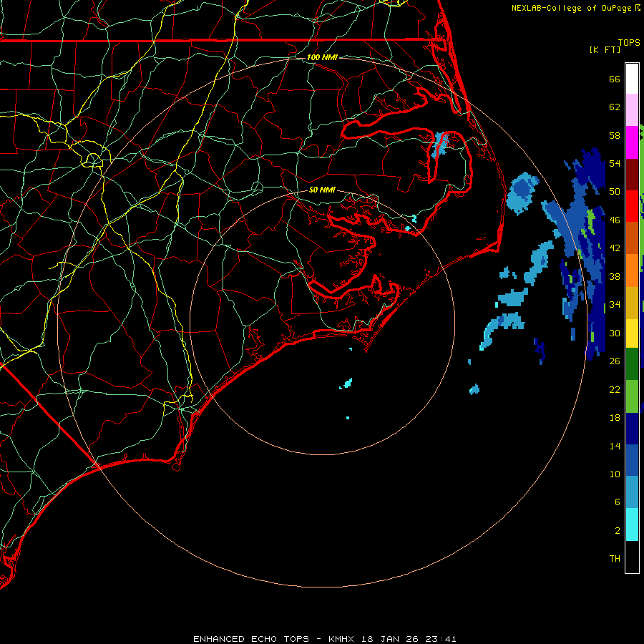Click the dark orange 42 K FT swatch
This screenshot has height=644, width=644.
632,238
